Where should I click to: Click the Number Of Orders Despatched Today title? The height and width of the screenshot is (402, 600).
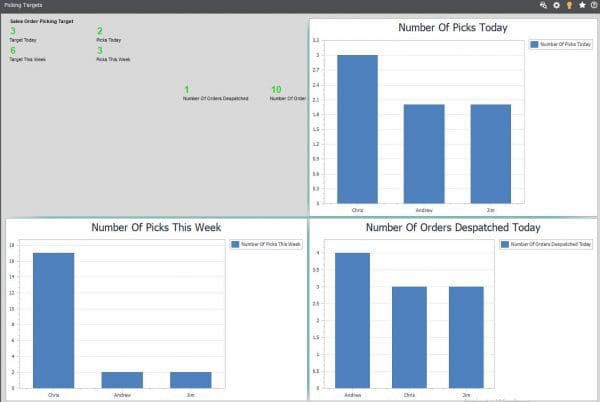click(x=453, y=227)
